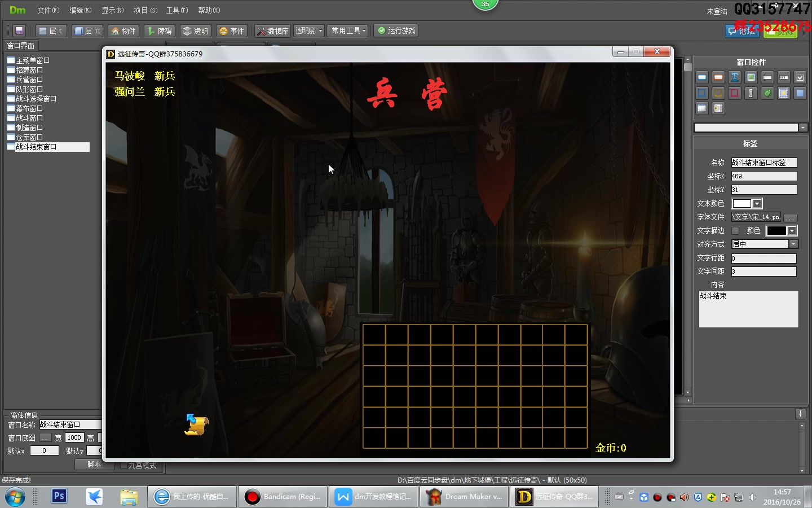Image resolution: width=812 pixels, height=508 pixels.
Task: Select 招募窗口 in the window list
Action: [29, 70]
